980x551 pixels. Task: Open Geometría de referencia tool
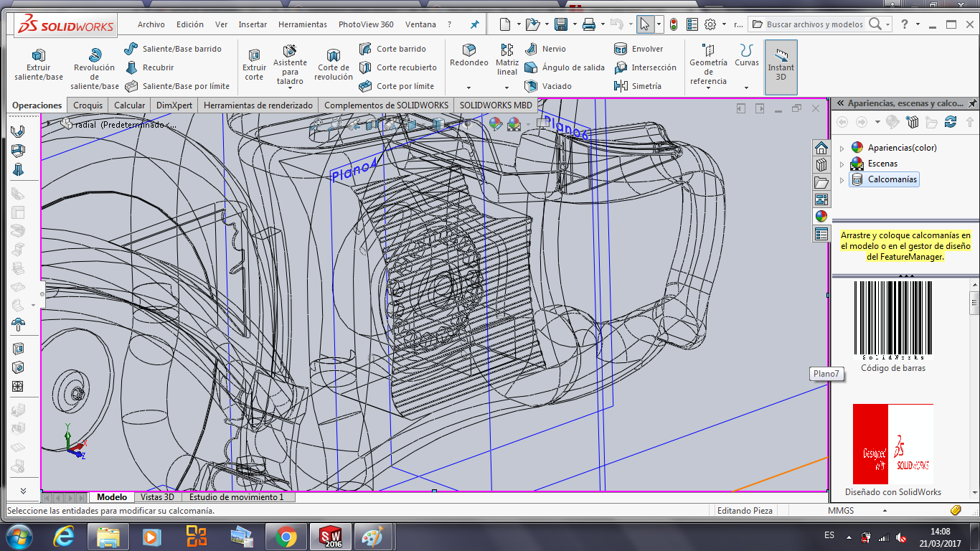tap(708, 65)
